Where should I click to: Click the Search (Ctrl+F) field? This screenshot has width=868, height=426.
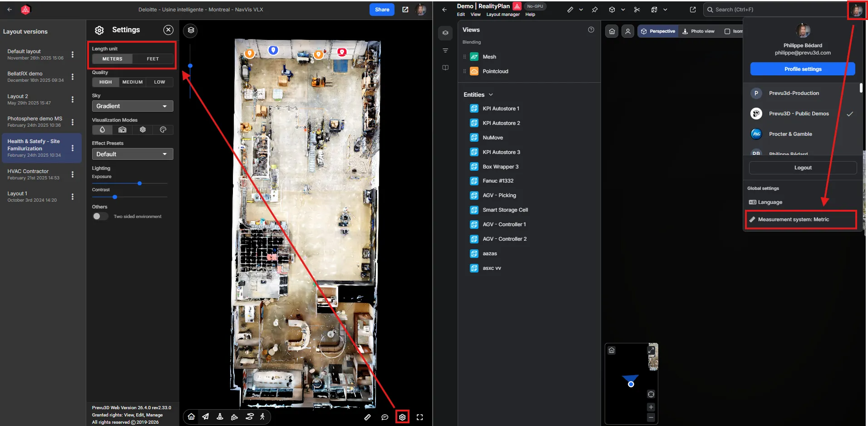pos(774,10)
